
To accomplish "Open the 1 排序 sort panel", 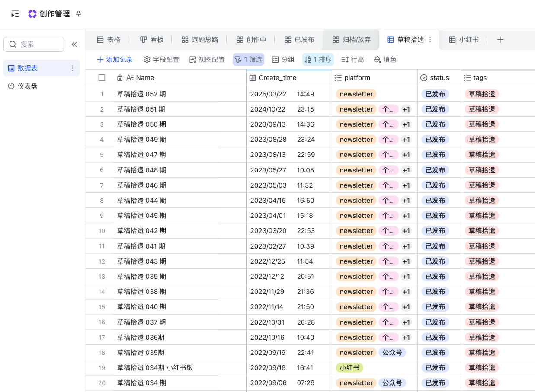I will pyautogui.click(x=318, y=60).
